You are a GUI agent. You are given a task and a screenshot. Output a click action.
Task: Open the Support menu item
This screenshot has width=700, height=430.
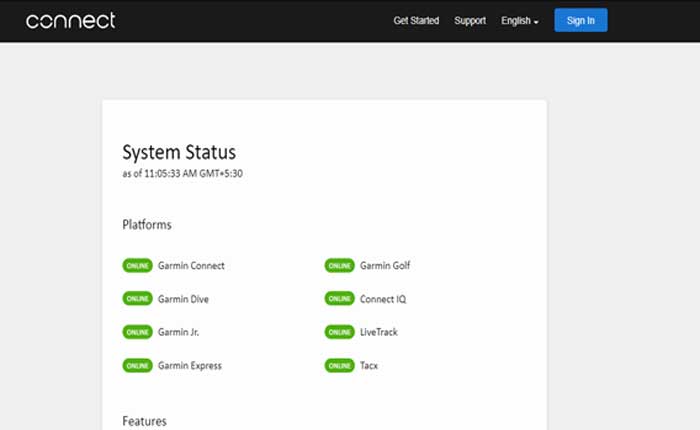(470, 21)
